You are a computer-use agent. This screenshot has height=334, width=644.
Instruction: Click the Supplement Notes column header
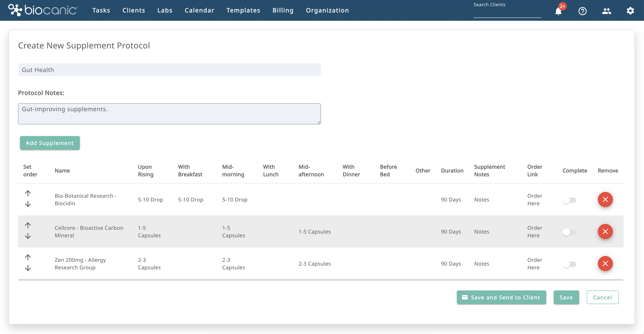[489, 170]
